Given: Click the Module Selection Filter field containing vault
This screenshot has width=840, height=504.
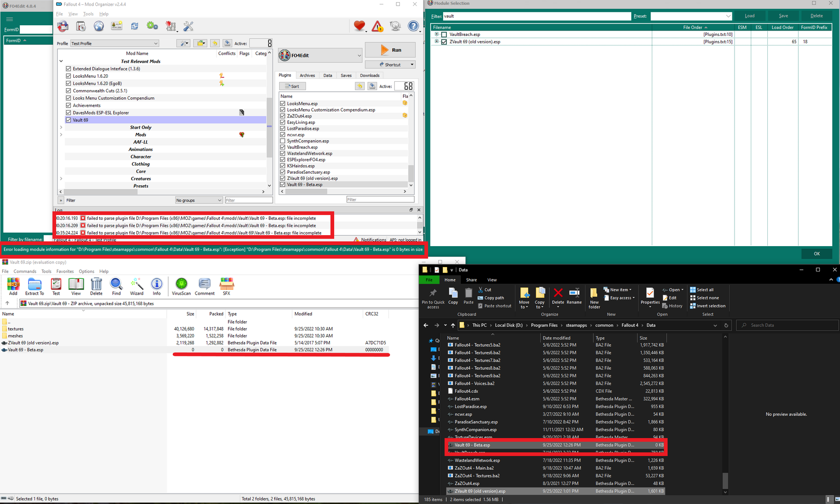Looking at the screenshot, I should [x=537, y=16].
